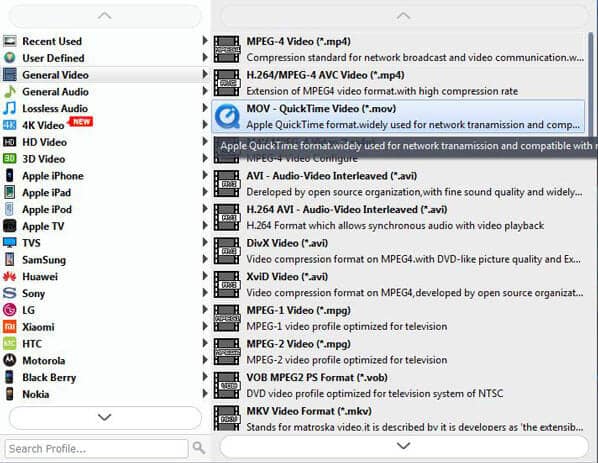Pick AVI - Audio-Video Interleaved (*.avi)
The image size is (598, 463).
(399, 183)
